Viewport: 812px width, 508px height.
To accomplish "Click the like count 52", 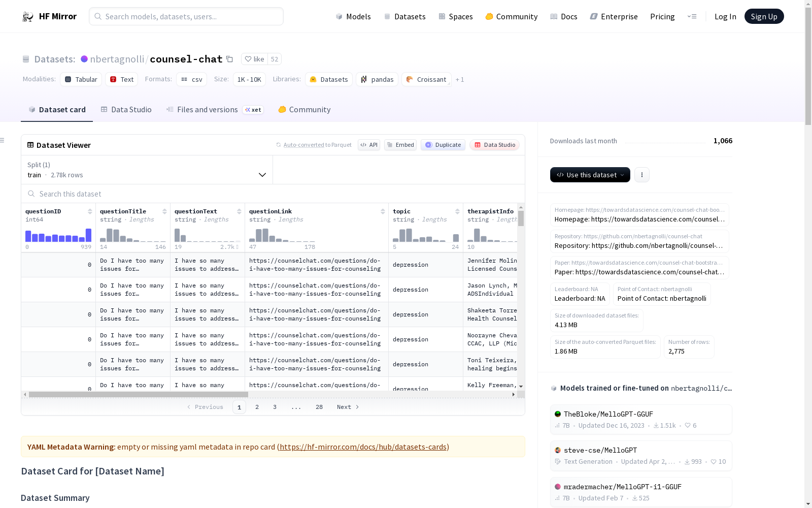I will click(275, 59).
